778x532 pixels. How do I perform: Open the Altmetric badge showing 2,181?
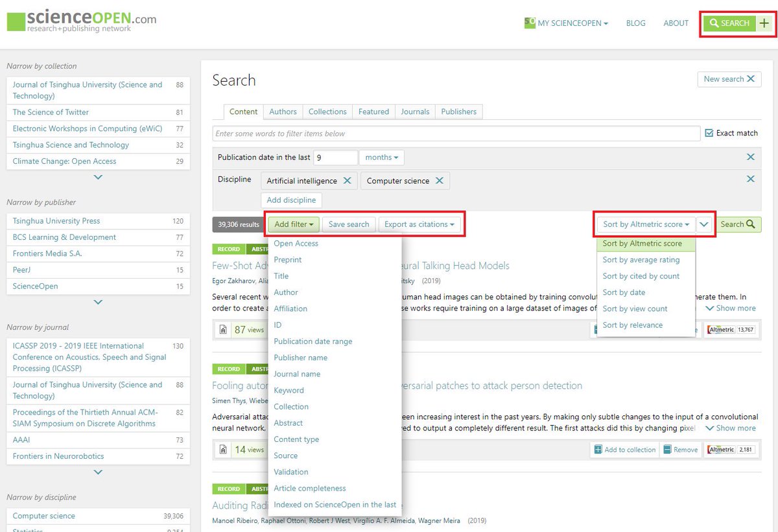732,450
